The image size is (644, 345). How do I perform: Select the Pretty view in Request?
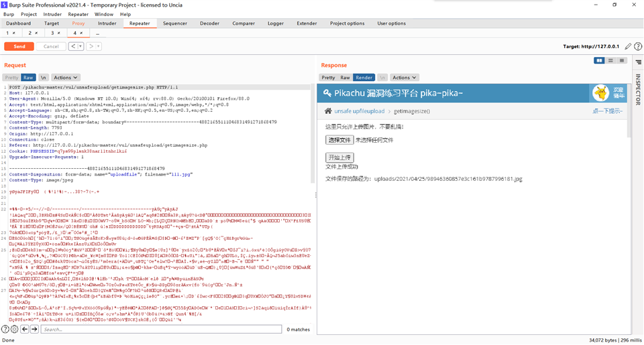pyautogui.click(x=11, y=78)
